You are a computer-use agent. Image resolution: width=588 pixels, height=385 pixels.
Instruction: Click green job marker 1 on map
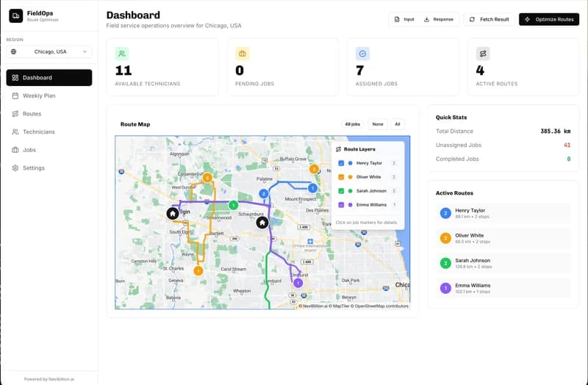point(233,205)
